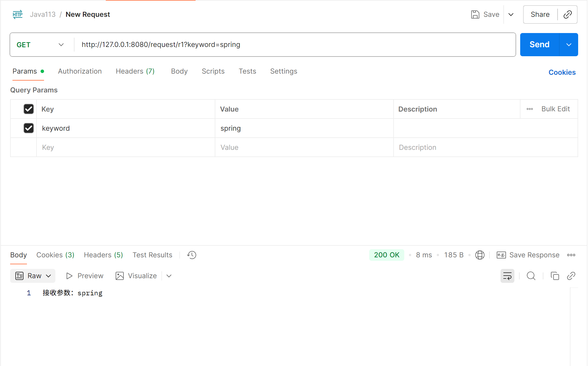Open the response Headers (5) tab
The width and height of the screenshot is (588, 366).
pyautogui.click(x=103, y=255)
